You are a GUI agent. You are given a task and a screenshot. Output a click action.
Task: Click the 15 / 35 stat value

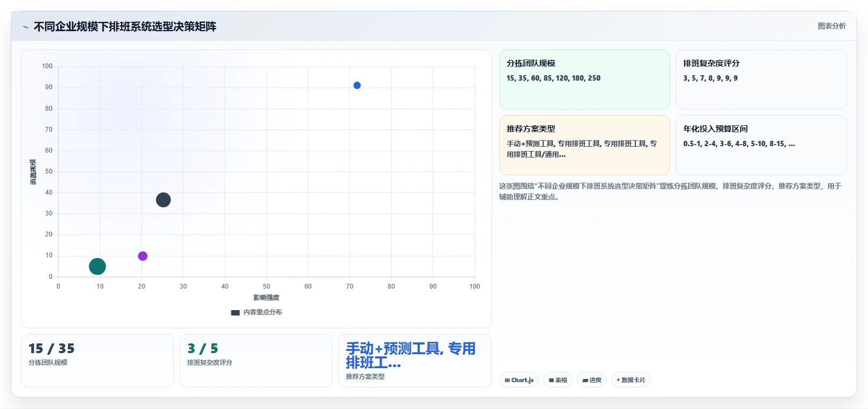[52, 348]
